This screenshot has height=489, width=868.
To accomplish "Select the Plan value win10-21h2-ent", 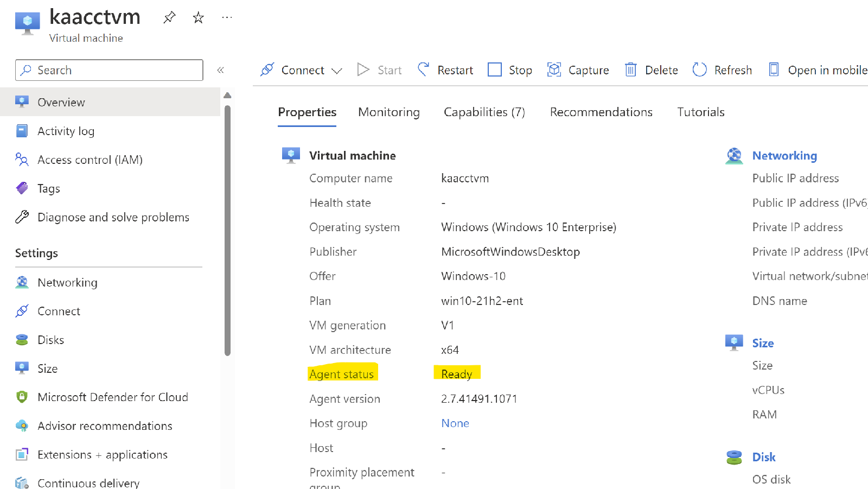I will tap(482, 301).
